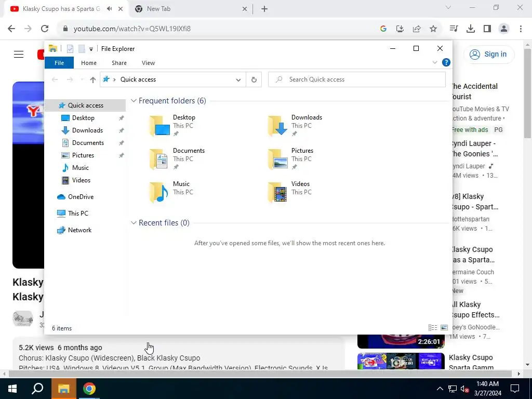The image size is (532, 399).
Task: Switch to the Share ribbon tab
Action: (x=119, y=63)
